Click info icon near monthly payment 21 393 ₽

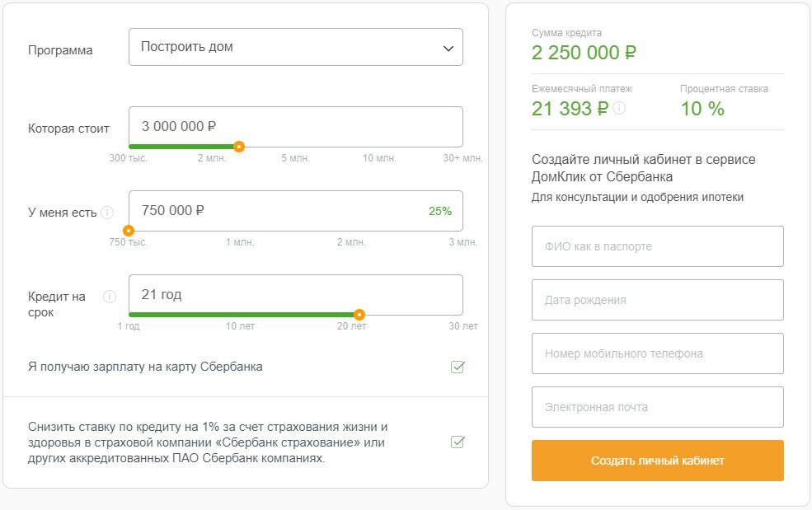pyautogui.click(x=619, y=108)
